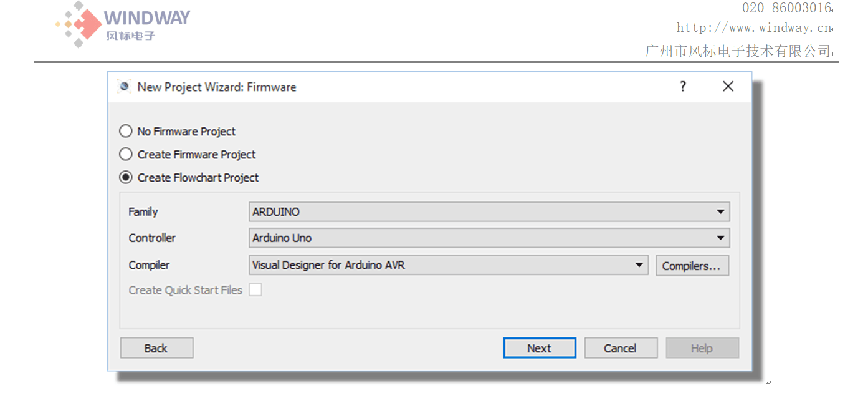Screen dimensions: 868x393
Task: Click the Proteus wizard icon in title bar
Action: click(125, 87)
